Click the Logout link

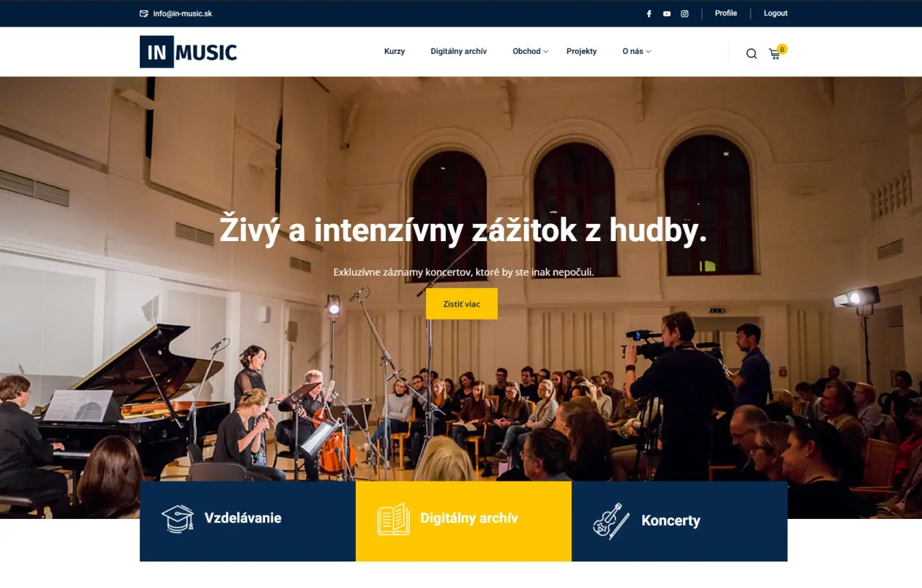[x=776, y=13]
